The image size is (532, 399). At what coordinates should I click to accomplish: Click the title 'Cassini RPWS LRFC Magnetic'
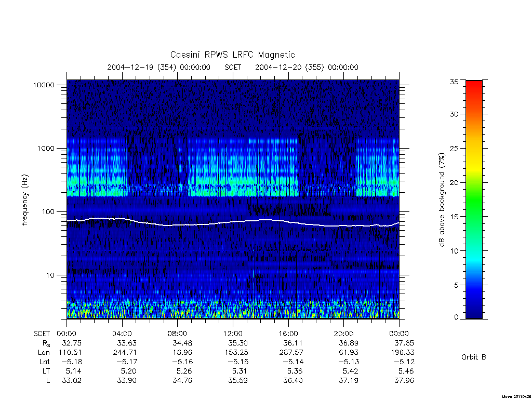coord(232,55)
